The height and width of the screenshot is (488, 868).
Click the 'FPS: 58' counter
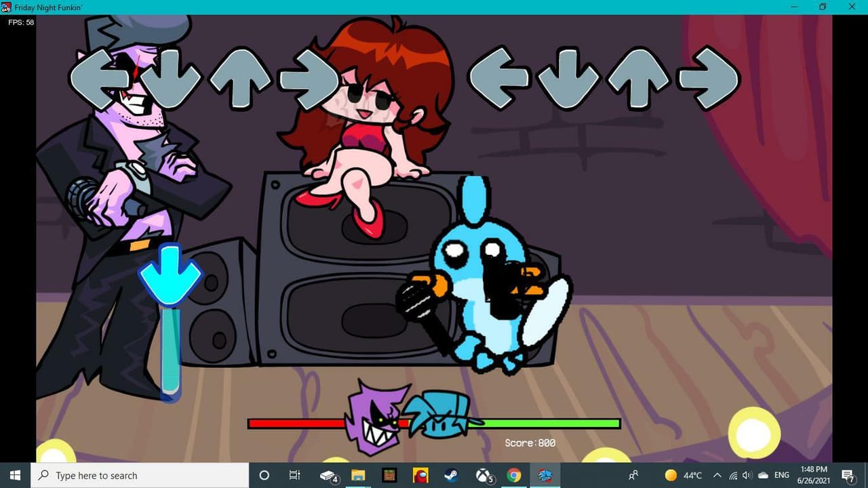pyautogui.click(x=21, y=22)
